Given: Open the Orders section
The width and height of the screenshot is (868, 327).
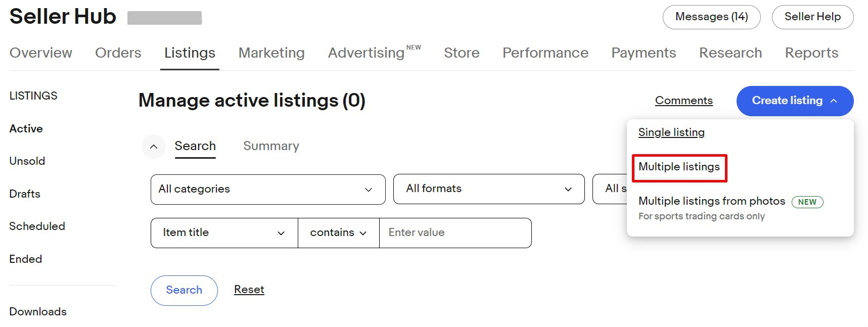Looking at the screenshot, I should (x=118, y=53).
